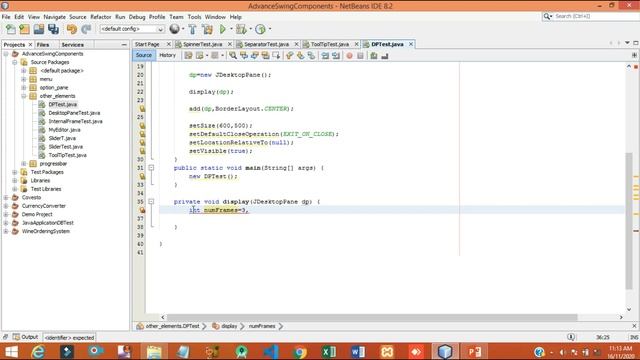The width and height of the screenshot is (640, 360).
Task: Expand the CurrencyConverter project
Action: (x=6, y=206)
